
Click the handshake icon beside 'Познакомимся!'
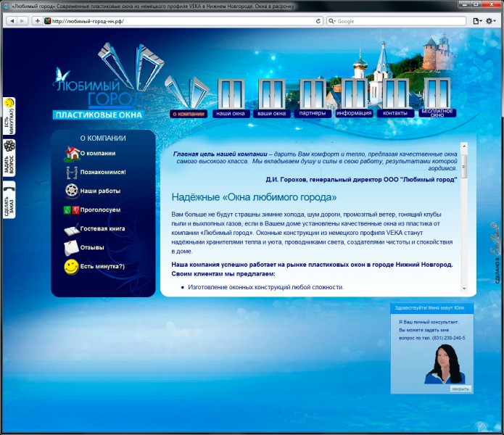[72, 173]
